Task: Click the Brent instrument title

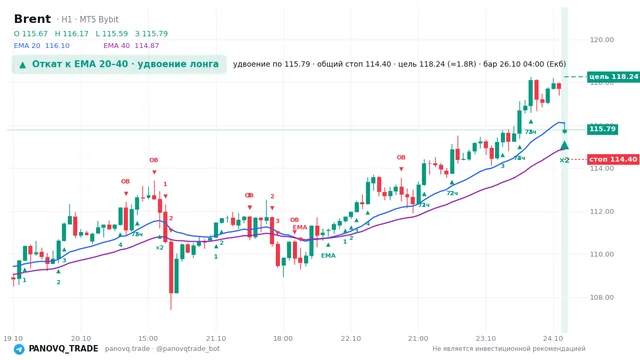Action: (x=32, y=19)
